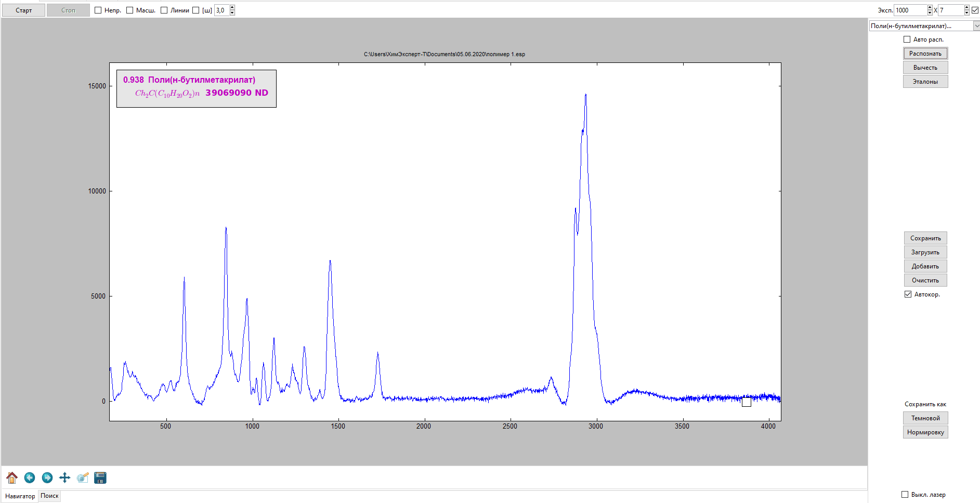This screenshot has width=980, height=503.
Task: Increment the X multiplier 7 value
Action: [967, 8]
